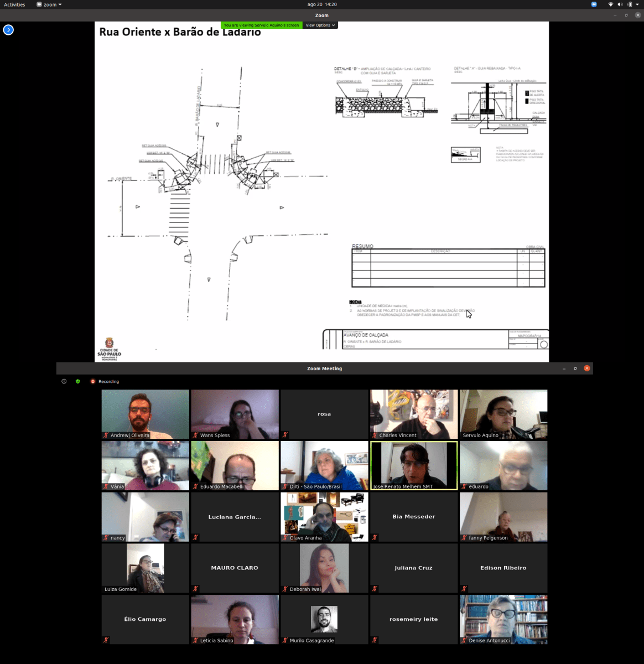This screenshot has height=664, width=644.
Task: Open the network wifi status icon
Action: point(610,4)
